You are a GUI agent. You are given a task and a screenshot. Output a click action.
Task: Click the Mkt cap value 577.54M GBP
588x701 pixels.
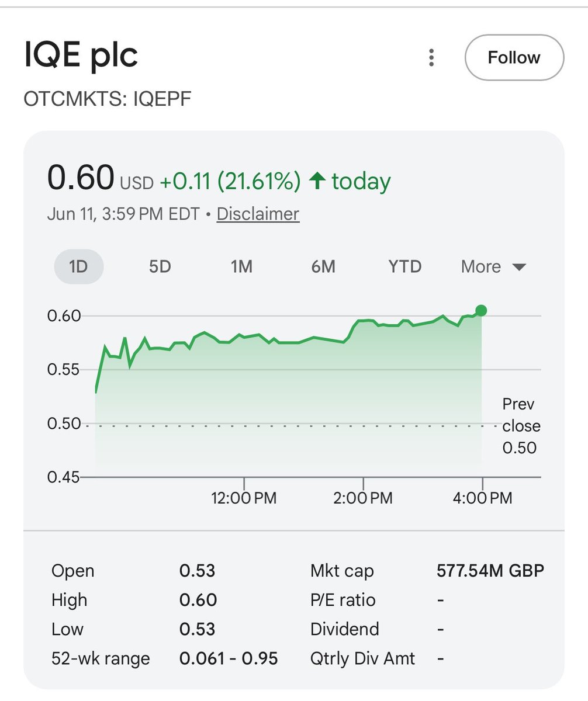click(490, 570)
